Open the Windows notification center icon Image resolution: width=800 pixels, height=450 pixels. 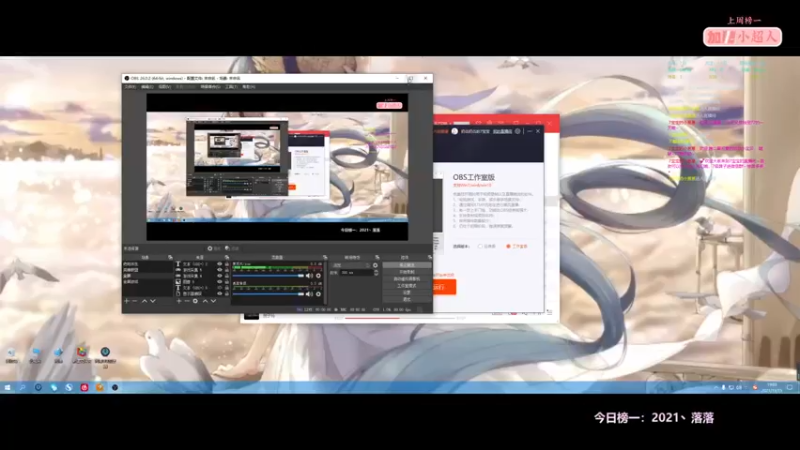tap(790, 388)
